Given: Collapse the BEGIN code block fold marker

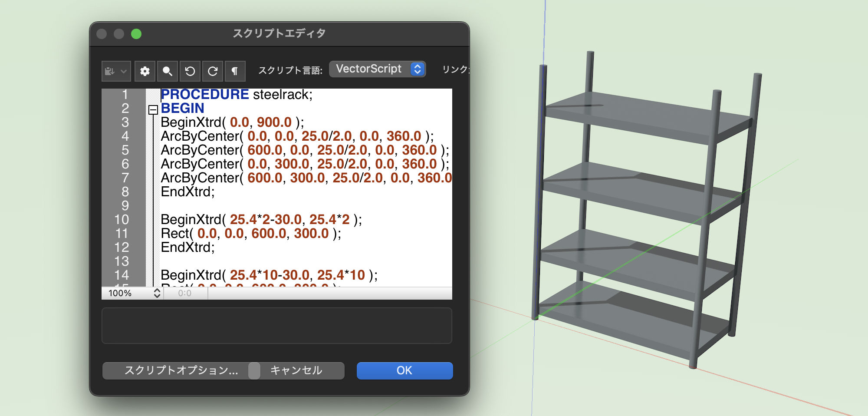Looking at the screenshot, I should pyautogui.click(x=153, y=109).
